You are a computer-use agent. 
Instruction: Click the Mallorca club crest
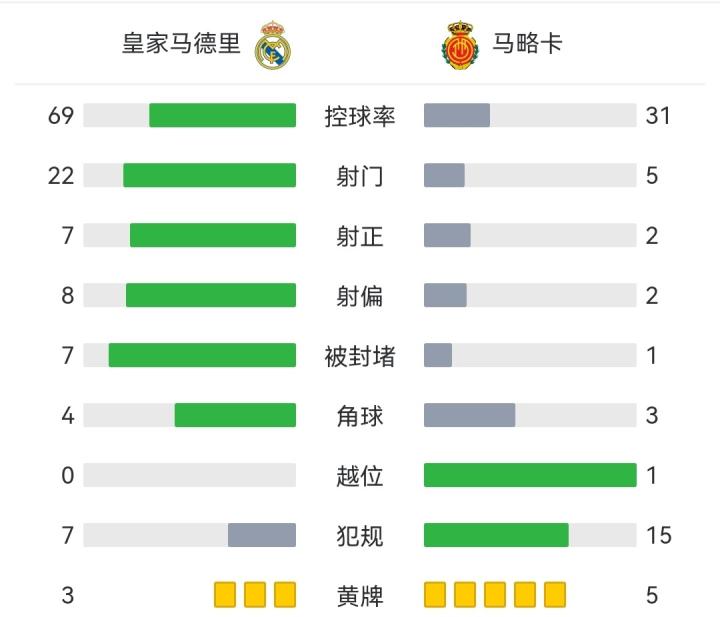point(459,46)
